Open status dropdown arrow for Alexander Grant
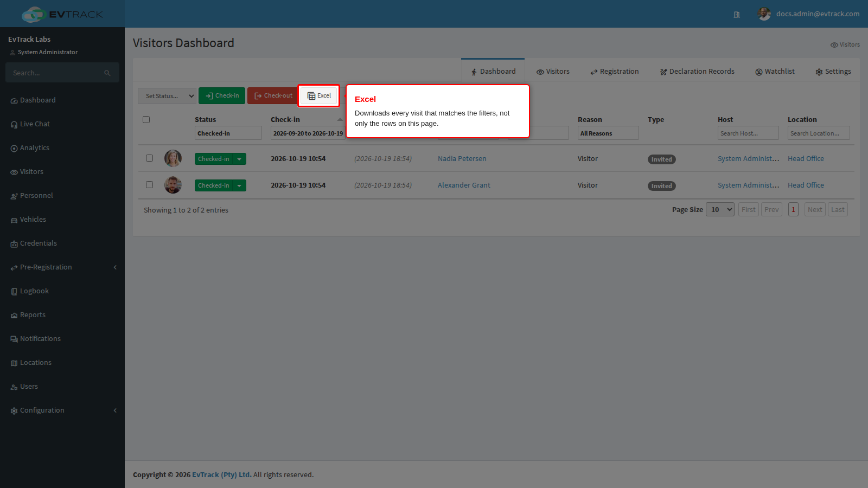 (x=239, y=185)
